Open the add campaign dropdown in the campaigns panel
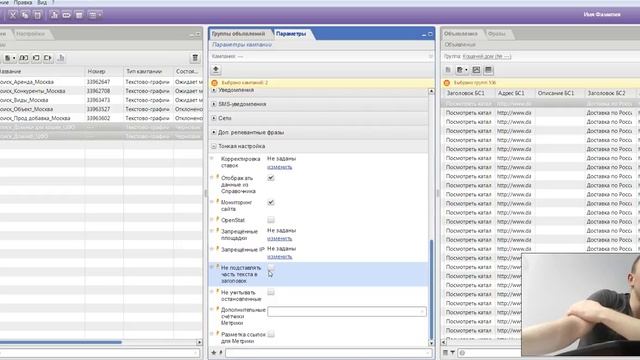 tap(10, 58)
